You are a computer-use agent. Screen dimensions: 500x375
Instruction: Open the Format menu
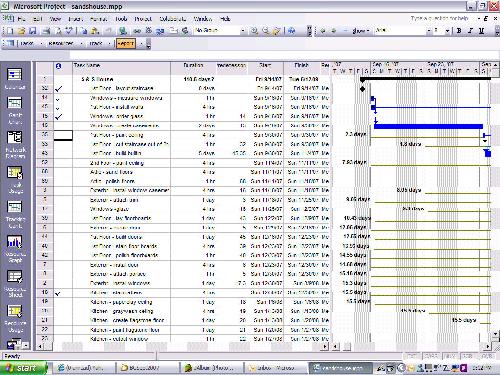(x=98, y=19)
